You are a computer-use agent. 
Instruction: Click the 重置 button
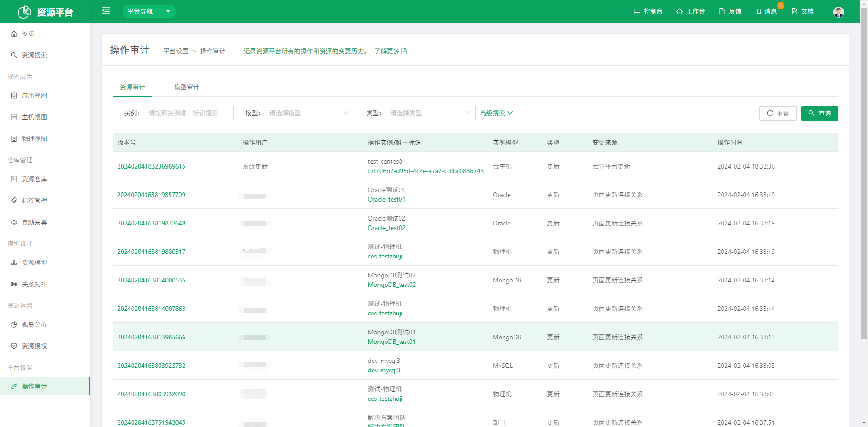pos(778,113)
